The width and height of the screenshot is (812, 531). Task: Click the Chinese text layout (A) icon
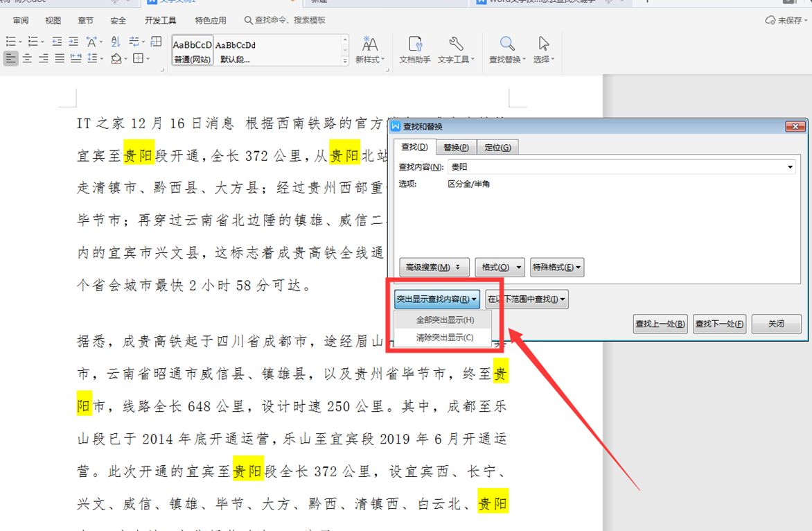click(91, 42)
